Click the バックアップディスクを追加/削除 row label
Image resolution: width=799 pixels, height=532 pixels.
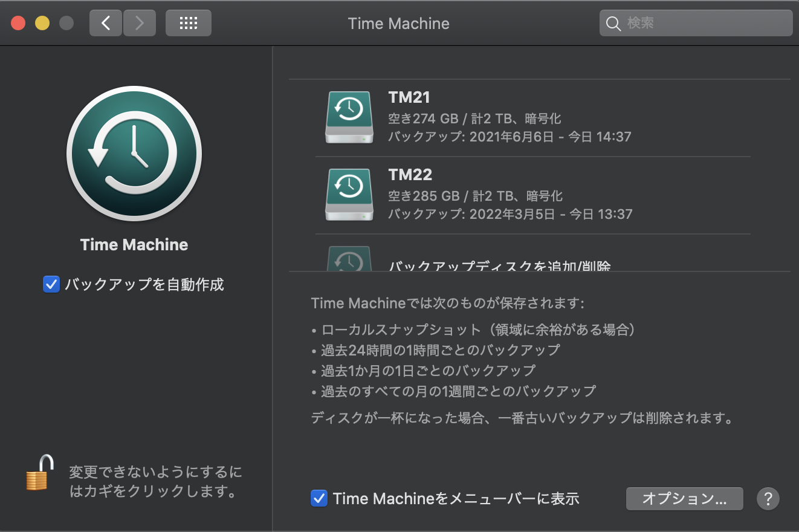pos(499,265)
